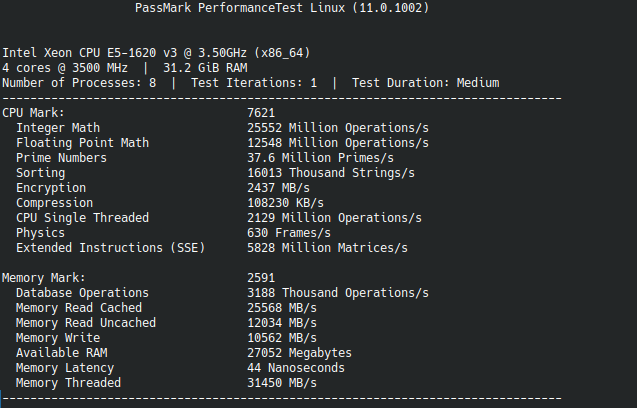Viewport: 637px width, 408px height.
Task: Click the '4 cores @ 3500 MHz' text
Action: 65,68
